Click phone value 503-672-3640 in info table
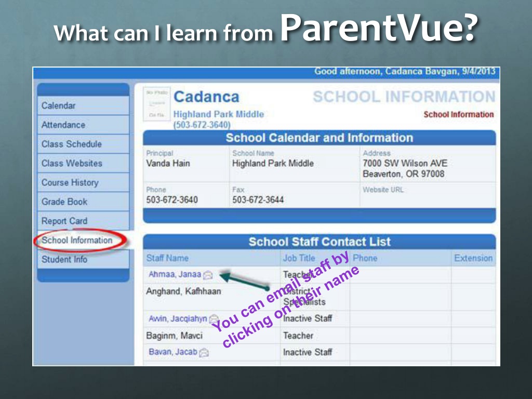This screenshot has height=399, width=532. tap(172, 200)
